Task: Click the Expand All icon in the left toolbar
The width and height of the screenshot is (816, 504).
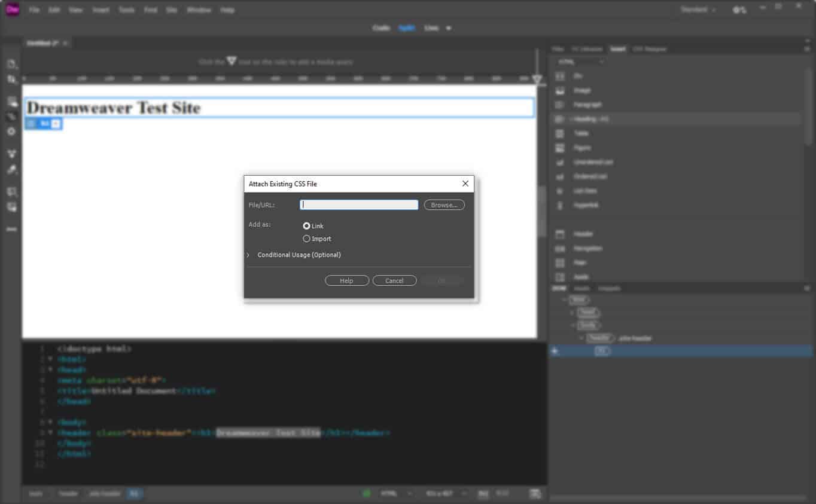Action: [x=11, y=154]
